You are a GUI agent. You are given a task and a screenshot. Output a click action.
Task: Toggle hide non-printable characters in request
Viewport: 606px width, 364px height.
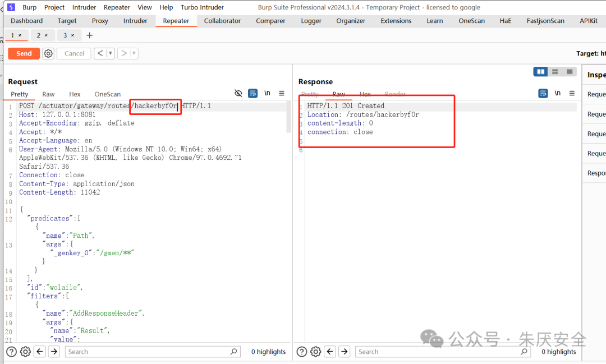point(238,93)
